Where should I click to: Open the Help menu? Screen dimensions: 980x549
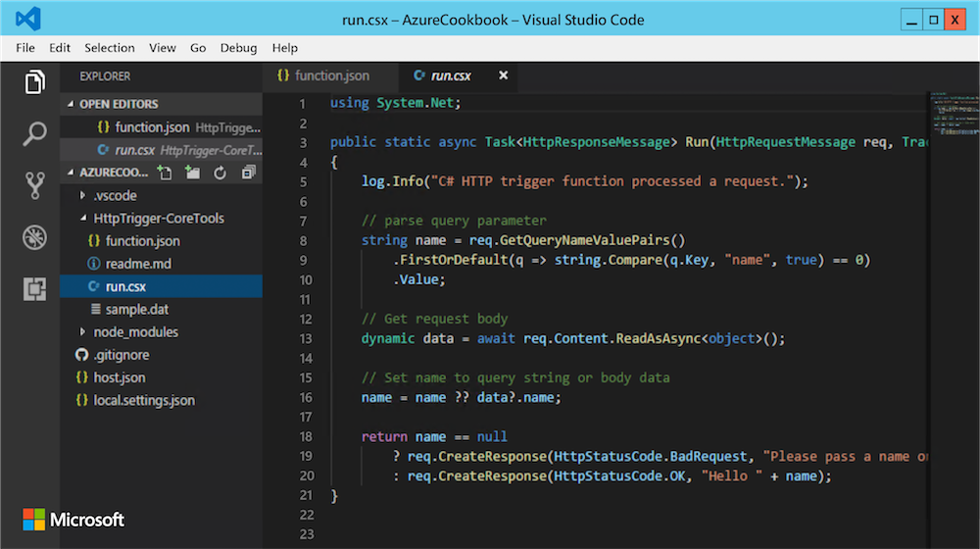pos(285,48)
